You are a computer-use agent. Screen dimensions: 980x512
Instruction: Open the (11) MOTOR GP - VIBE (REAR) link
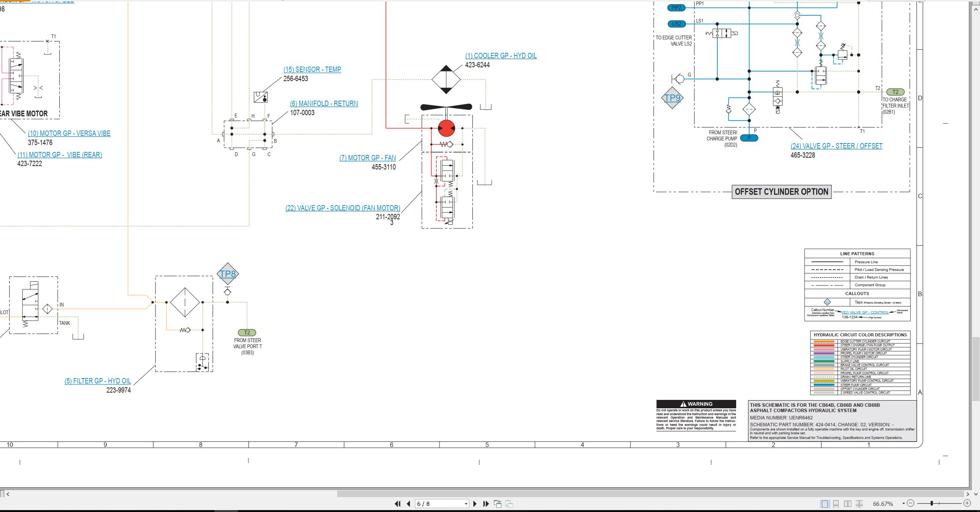click(60, 155)
